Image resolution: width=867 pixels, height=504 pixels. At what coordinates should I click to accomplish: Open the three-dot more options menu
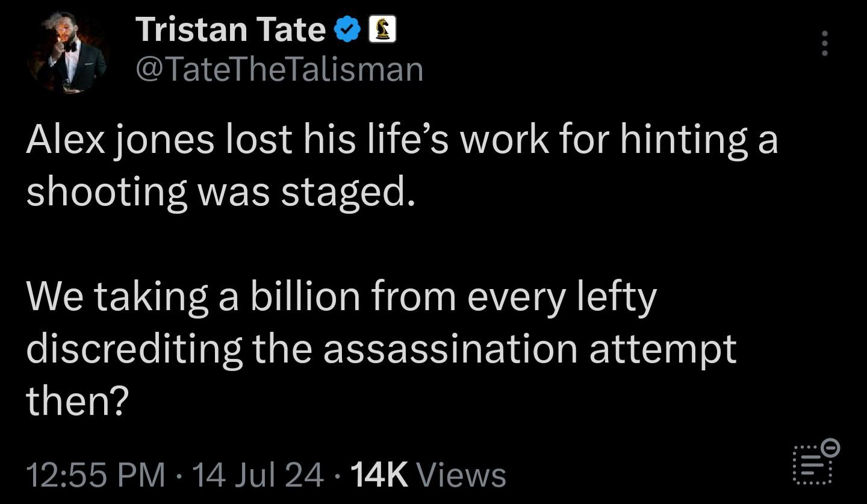pos(825,44)
